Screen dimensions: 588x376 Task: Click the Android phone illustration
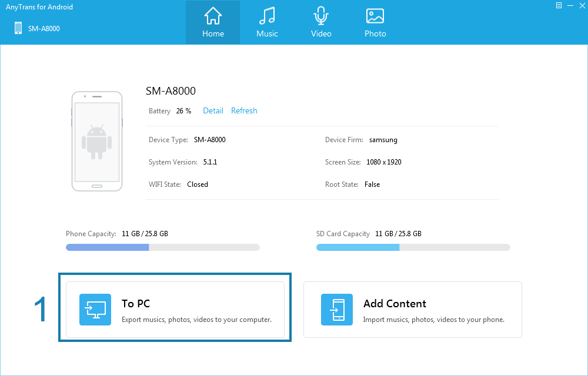tap(97, 141)
